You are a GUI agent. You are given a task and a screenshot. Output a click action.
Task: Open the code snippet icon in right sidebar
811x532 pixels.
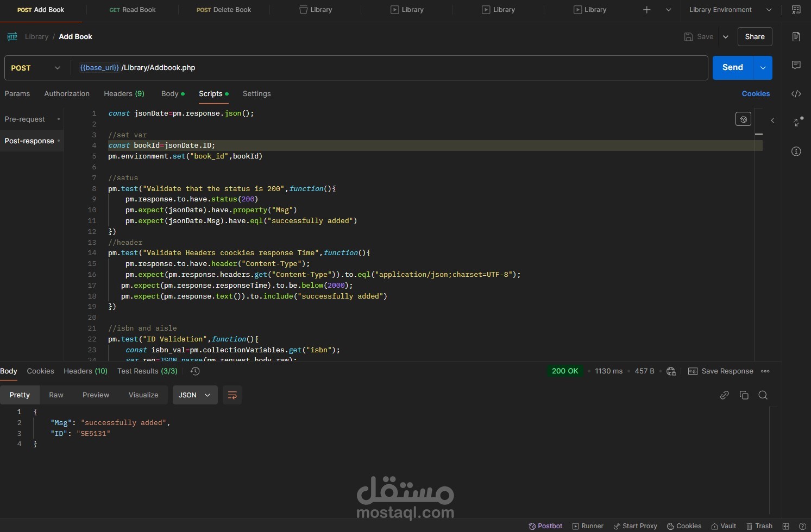[x=796, y=94]
